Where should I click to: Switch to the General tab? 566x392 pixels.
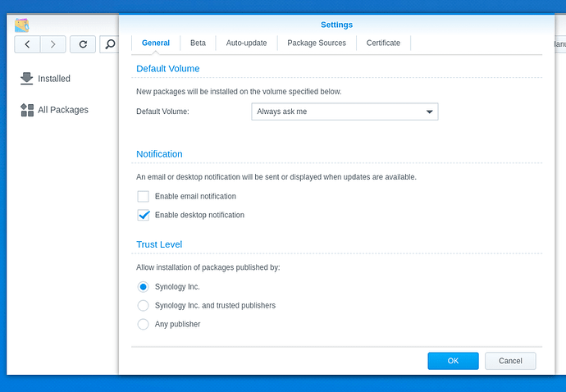[156, 43]
